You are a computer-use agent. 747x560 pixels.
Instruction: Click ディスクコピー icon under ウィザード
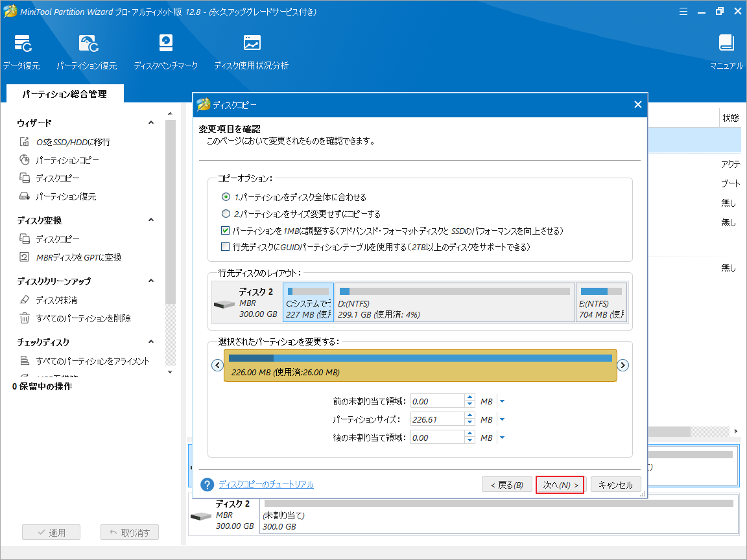pyautogui.click(x=24, y=178)
